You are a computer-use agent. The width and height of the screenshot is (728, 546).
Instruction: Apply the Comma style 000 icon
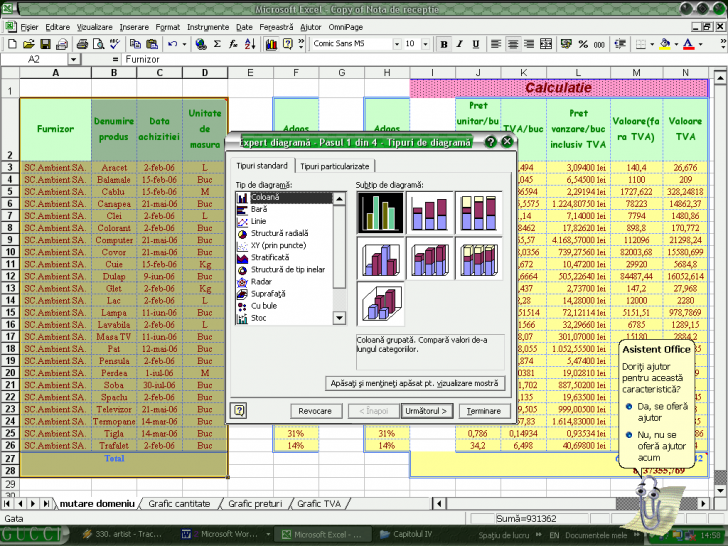599,44
